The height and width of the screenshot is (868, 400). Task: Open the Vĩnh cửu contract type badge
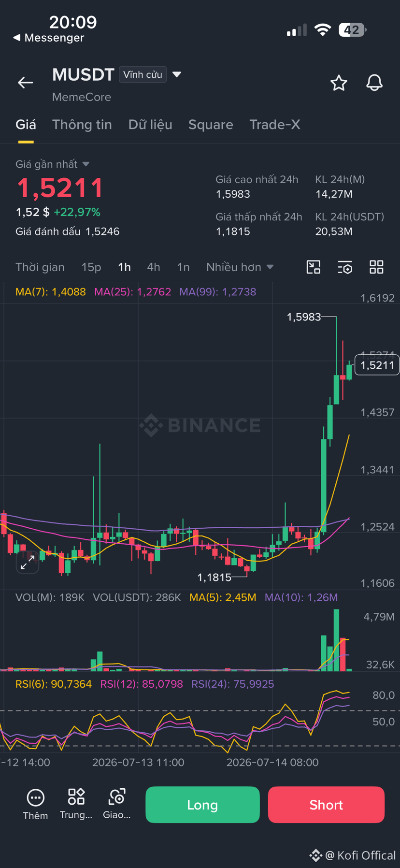[143, 74]
